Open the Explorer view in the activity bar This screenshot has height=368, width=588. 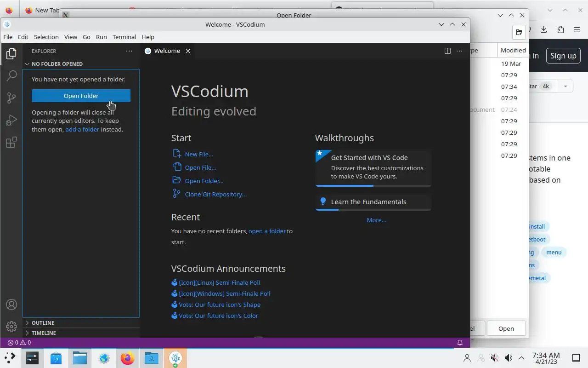(11, 54)
